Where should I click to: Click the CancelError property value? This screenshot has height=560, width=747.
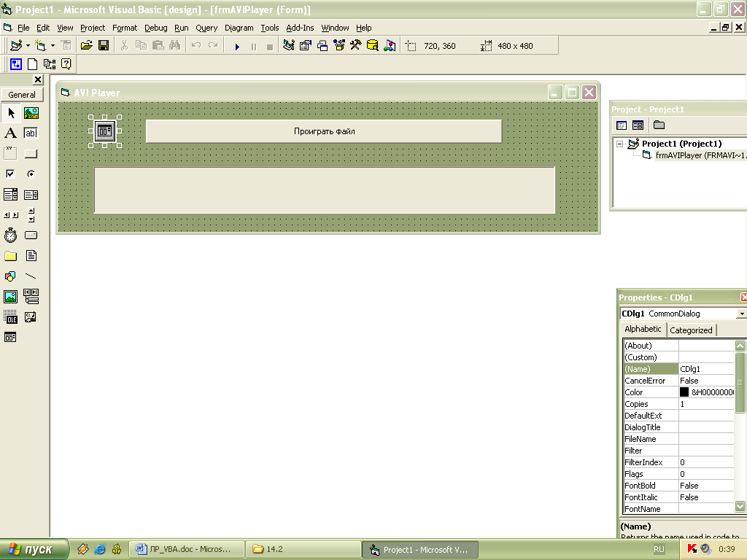706,381
